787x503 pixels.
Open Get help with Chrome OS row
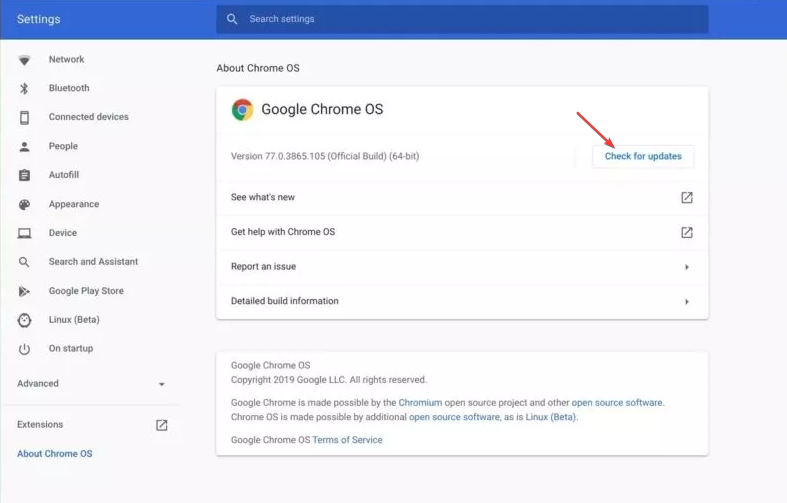pos(462,232)
